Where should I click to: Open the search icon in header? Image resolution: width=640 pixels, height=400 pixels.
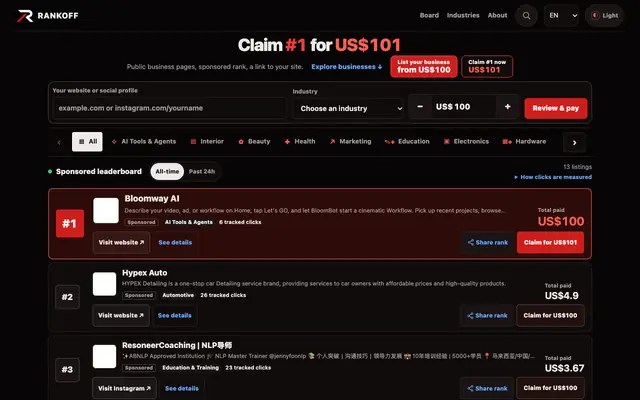[x=526, y=16]
